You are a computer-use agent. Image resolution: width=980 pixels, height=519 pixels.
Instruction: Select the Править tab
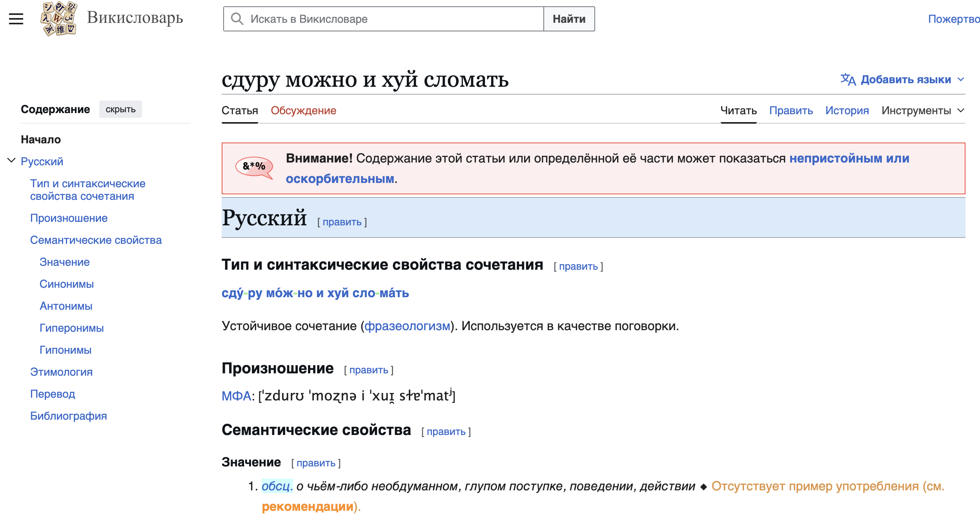(791, 111)
